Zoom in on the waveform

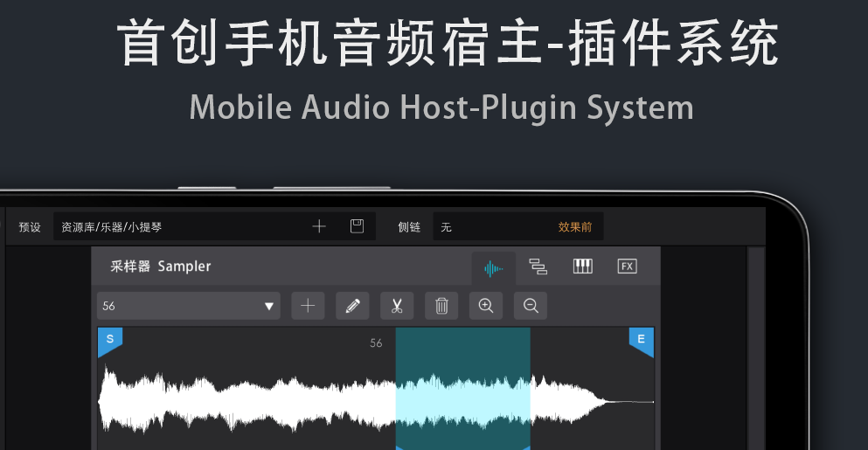(x=486, y=306)
